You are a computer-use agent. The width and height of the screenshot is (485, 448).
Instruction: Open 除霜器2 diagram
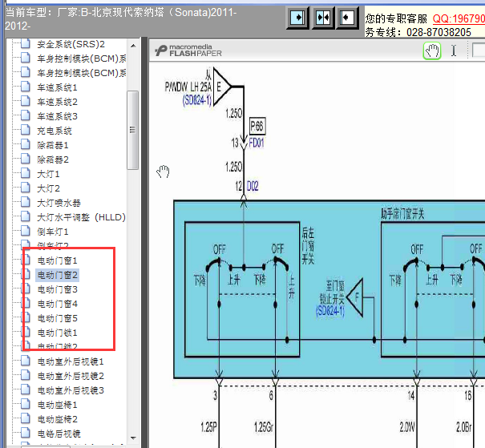[x=53, y=159]
